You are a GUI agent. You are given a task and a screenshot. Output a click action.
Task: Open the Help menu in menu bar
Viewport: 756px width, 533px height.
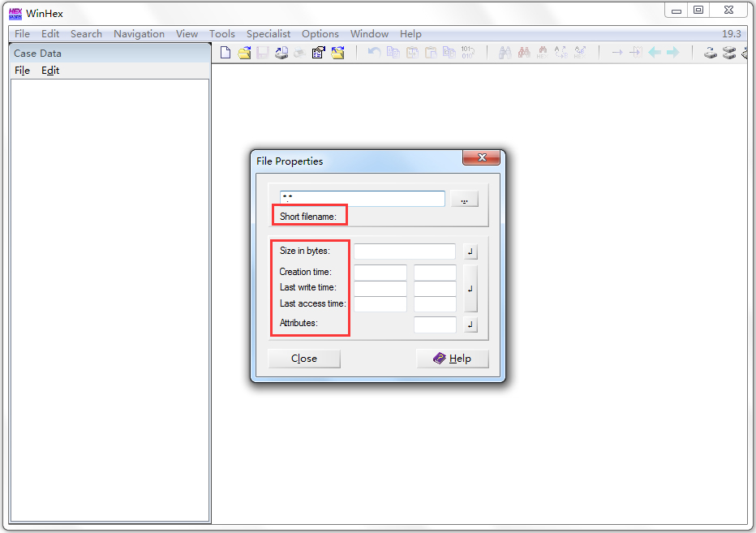pos(410,34)
